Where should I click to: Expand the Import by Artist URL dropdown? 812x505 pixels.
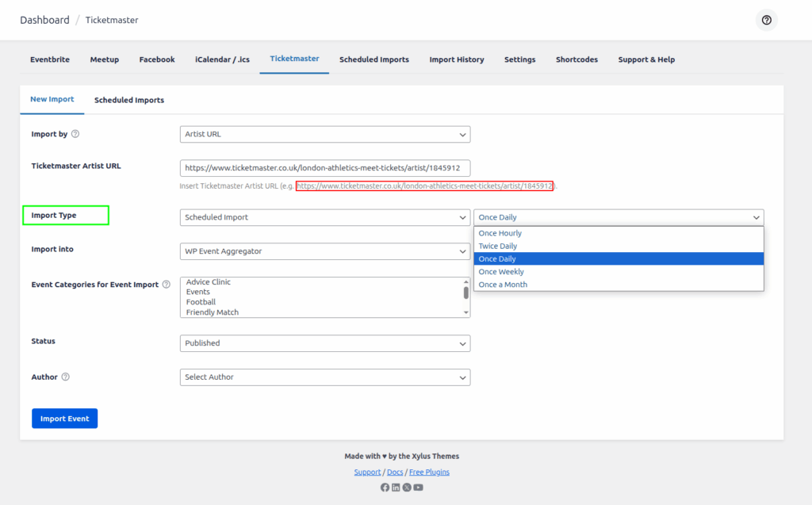[325, 135]
